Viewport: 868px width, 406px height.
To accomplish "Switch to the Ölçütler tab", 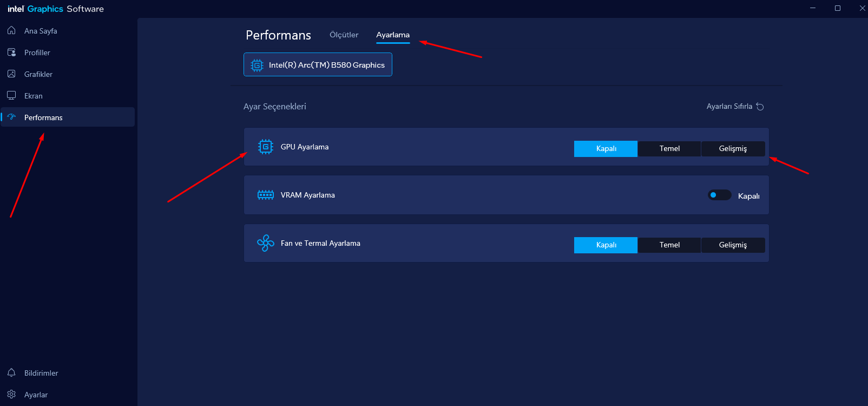I will pyautogui.click(x=344, y=35).
